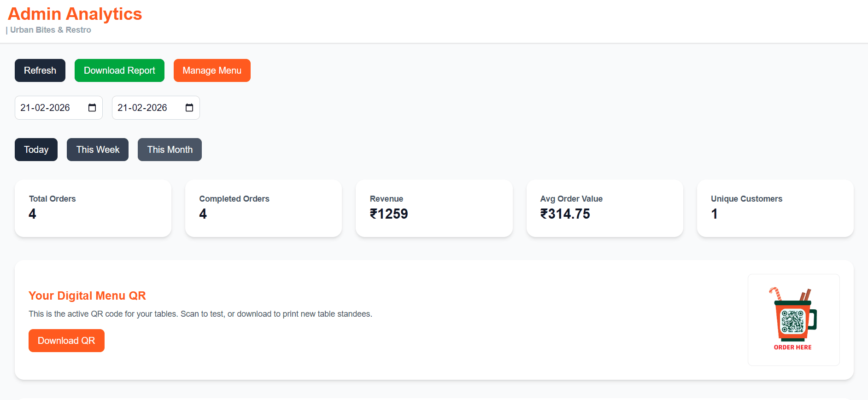Viewport: 868px width, 400px height.
Task: Click the Unique Customers card
Action: click(775, 208)
